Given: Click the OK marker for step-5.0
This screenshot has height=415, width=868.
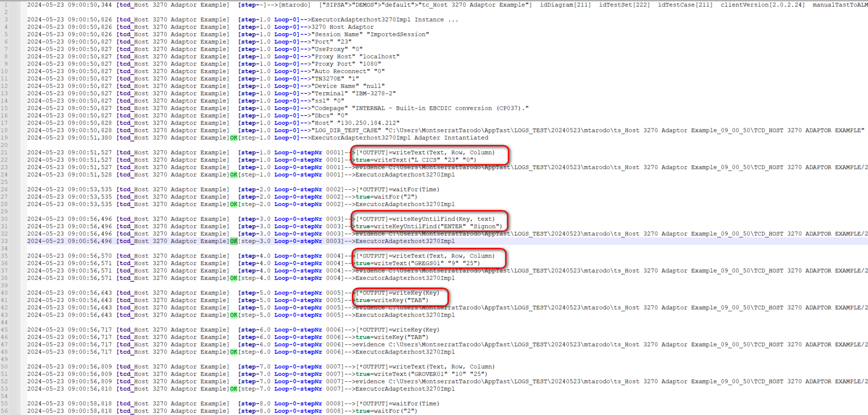Looking at the screenshot, I should point(233,315).
